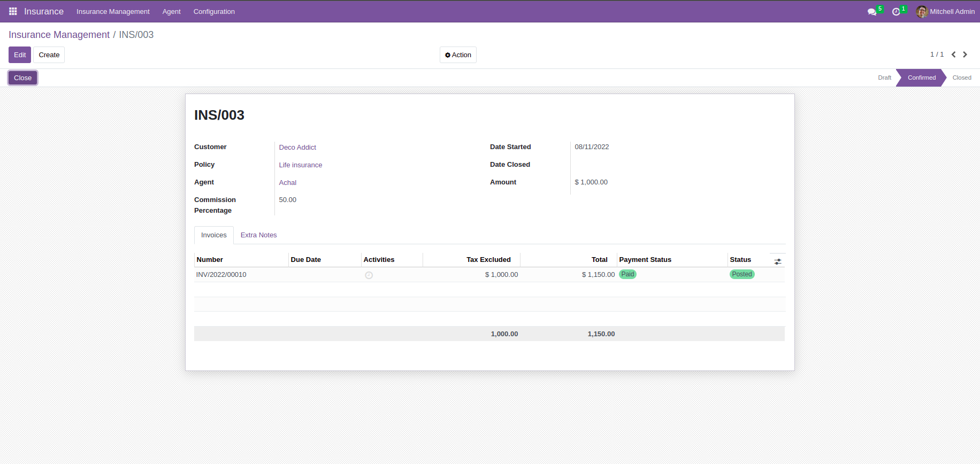This screenshot has width=980, height=464.
Task: Click invoice total $ 1,150.00
Action: point(598,275)
